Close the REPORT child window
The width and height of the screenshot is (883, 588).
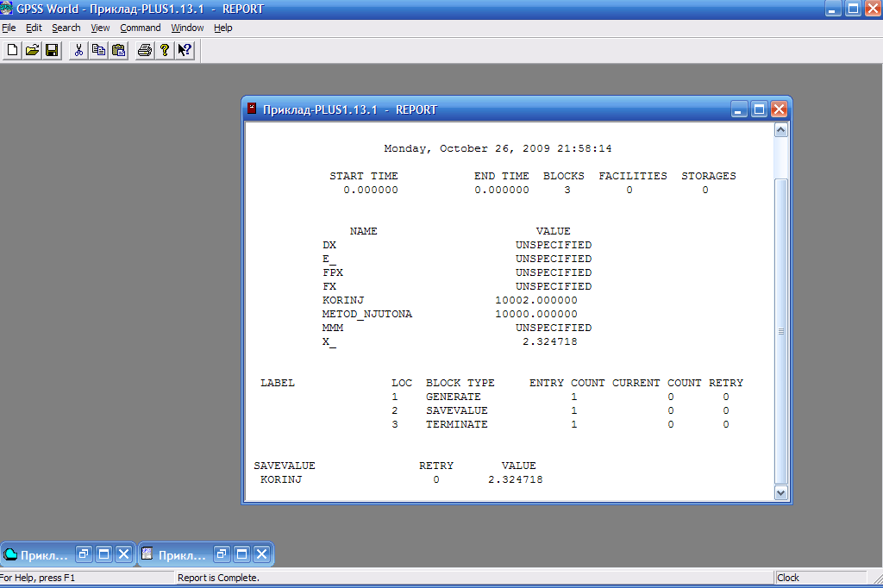click(779, 109)
